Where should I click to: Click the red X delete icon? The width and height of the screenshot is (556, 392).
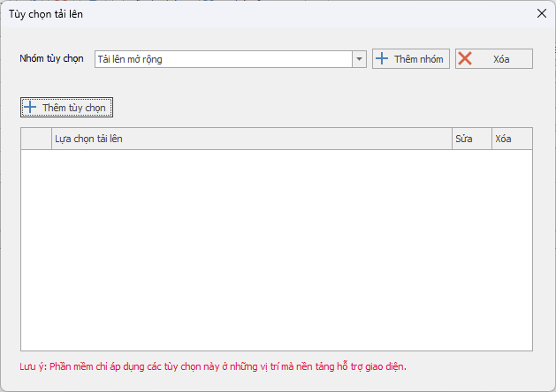click(x=465, y=59)
